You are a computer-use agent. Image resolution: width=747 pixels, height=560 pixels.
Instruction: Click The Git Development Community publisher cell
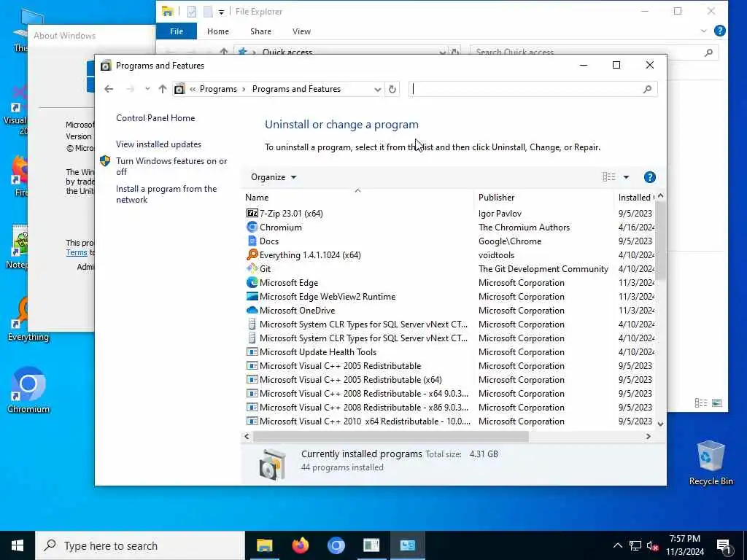[543, 268]
